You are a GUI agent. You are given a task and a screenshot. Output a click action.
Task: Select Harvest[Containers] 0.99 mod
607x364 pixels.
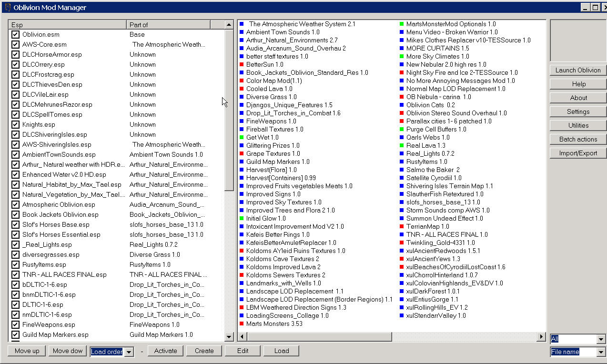pyautogui.click(x=281, y=178)
